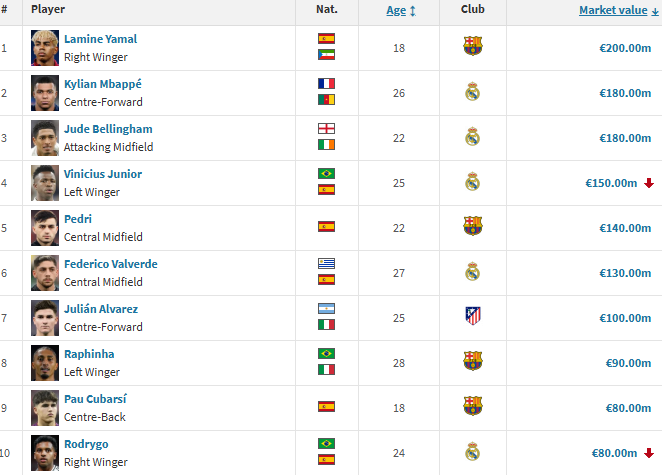Image resolution: width=662 pixels, height=475 pixels.
Task: Click the Uruguay flag in Federico Valverde's row
Action: pyautogui.click(x=326, y=264)
